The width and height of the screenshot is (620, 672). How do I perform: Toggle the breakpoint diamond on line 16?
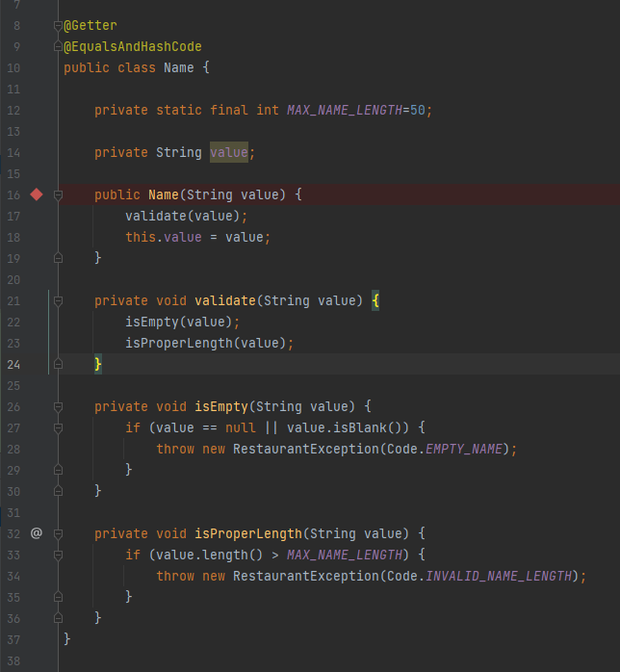[37, 194]
